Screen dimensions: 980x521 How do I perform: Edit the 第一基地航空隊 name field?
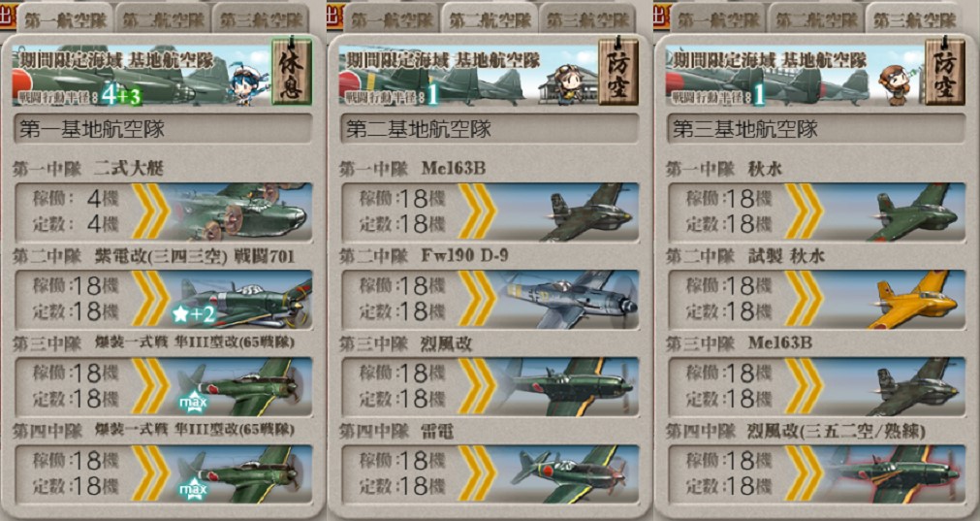pyautogui.click(x=163, y=129)
